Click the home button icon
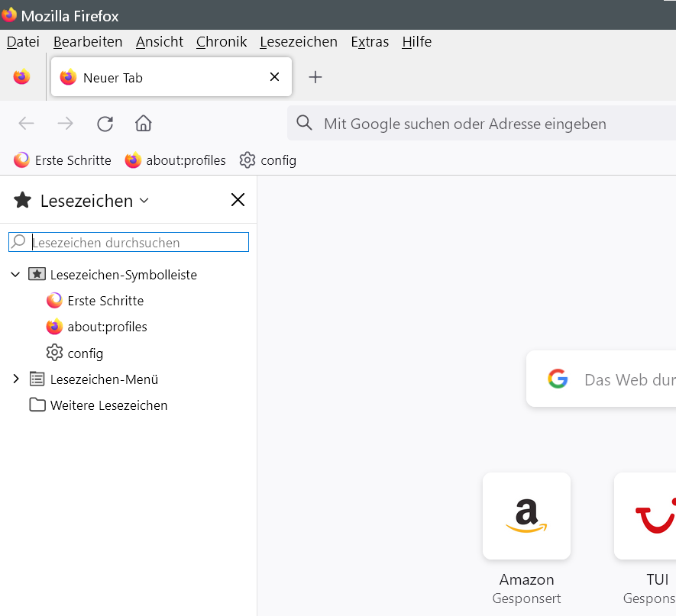This screenshot has width=676, height=616. (143, 124)
